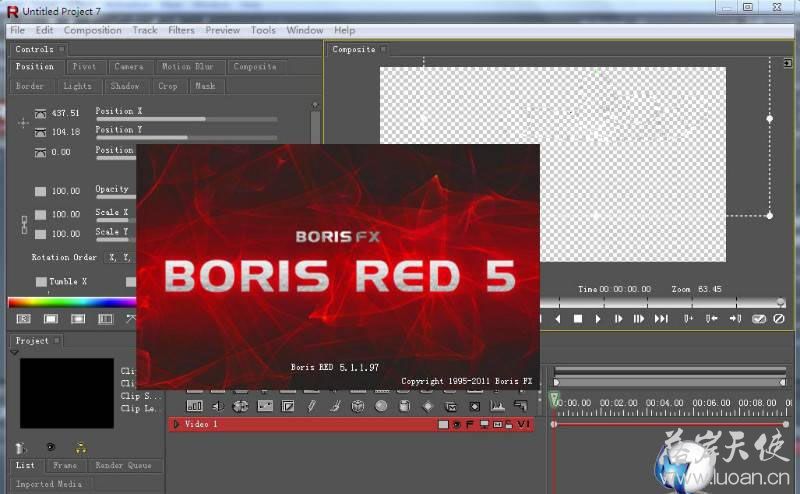
Task: Open the Project panel options box
Action: pos(57,340)
